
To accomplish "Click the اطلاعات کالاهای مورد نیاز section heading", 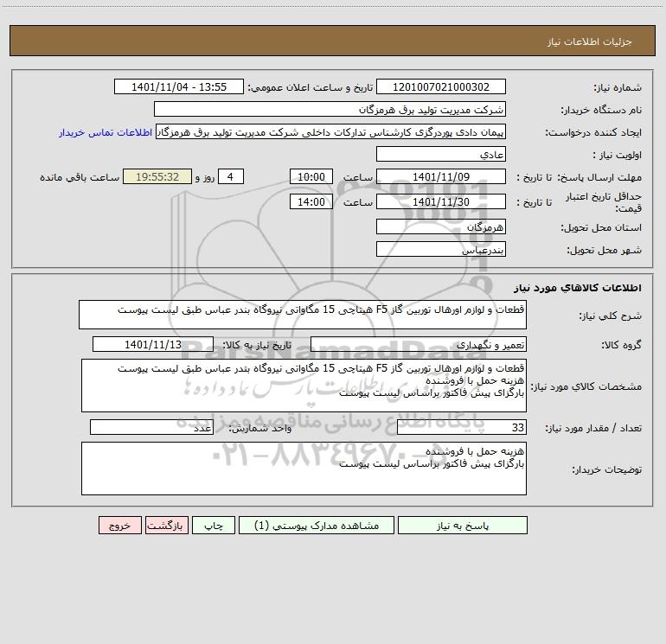I will tap(578, 288).
